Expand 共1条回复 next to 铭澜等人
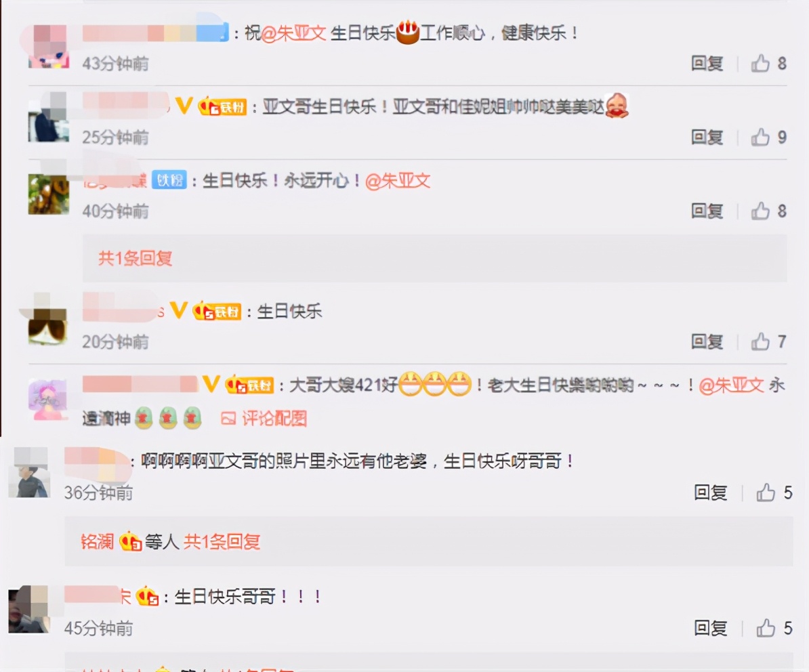The width and height of the screenshot is (809, 672). [222, 541]
